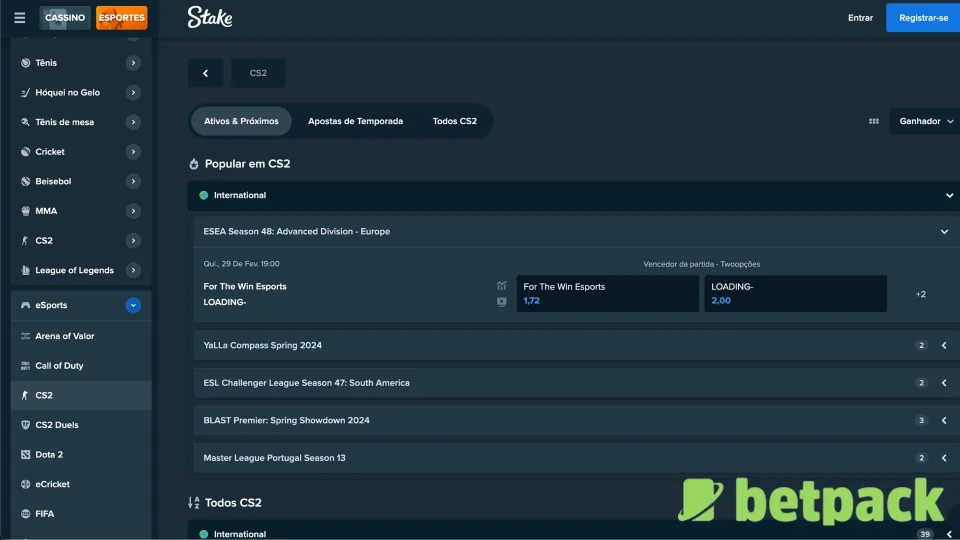Go back with the left arrow button

coord(206,73)
